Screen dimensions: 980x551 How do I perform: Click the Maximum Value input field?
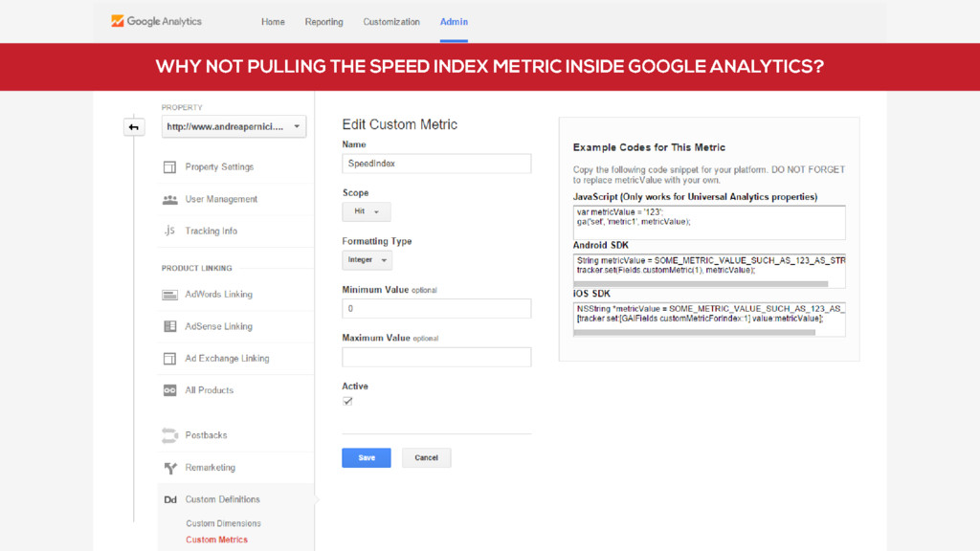[x=436, y=357]
